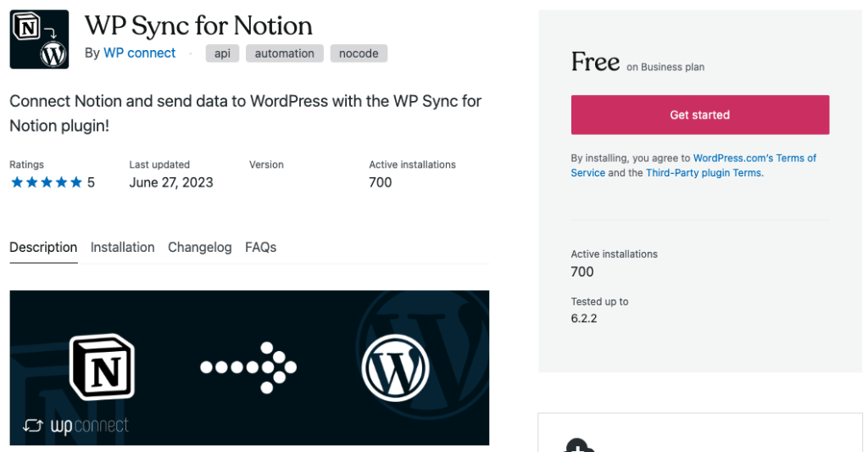868x452 pixels.
Task: Click the WordPress logo in the banner
Action: [x=395, y=368]
